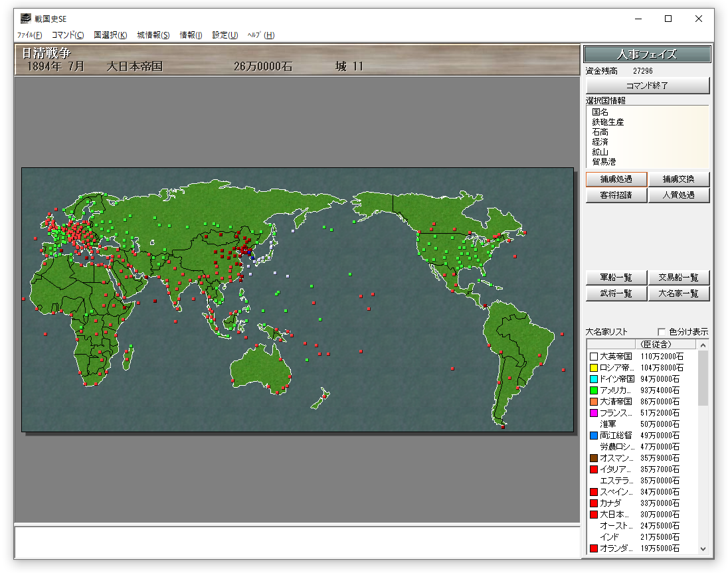Image resolution: width=728 pixels, height=573 pixels.
Task: Click the brown square icon beside オスマン
Action: tap(594, 458)
